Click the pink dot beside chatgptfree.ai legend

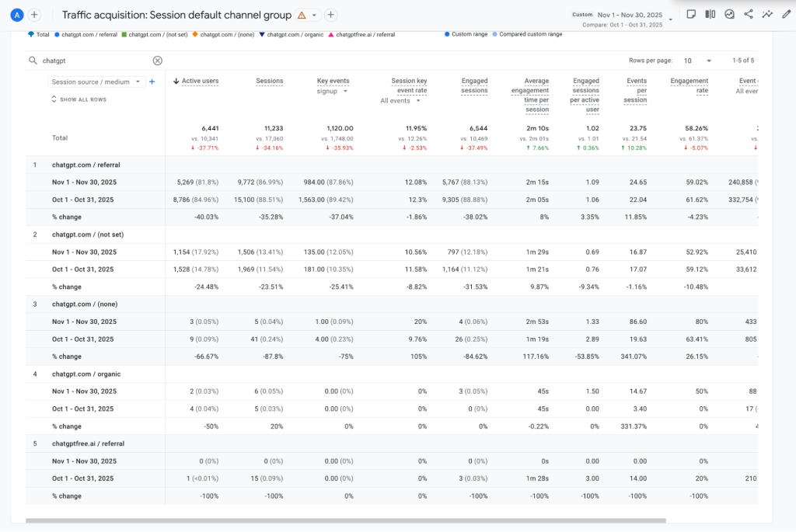pyautogui.click(x=330, y=35)
